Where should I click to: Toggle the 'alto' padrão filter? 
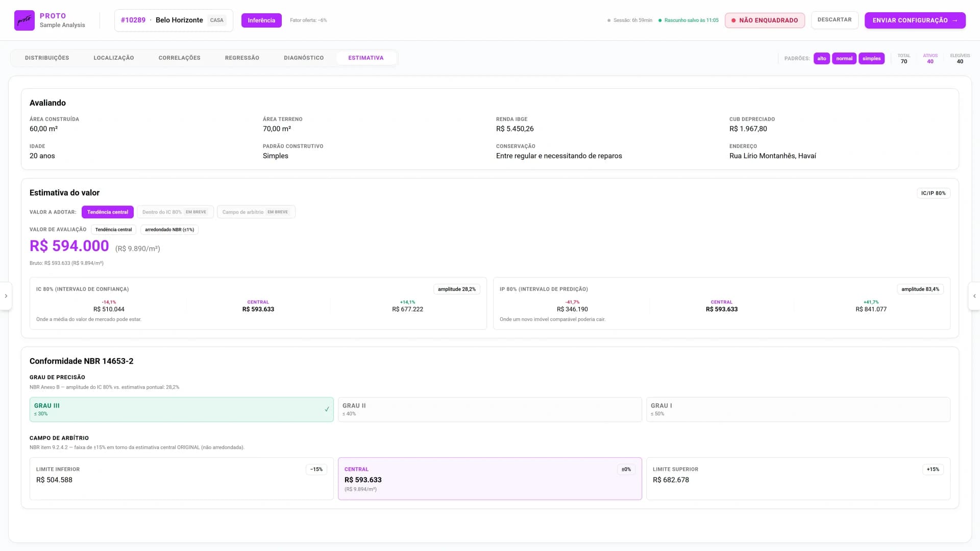(x=821, y=59)
